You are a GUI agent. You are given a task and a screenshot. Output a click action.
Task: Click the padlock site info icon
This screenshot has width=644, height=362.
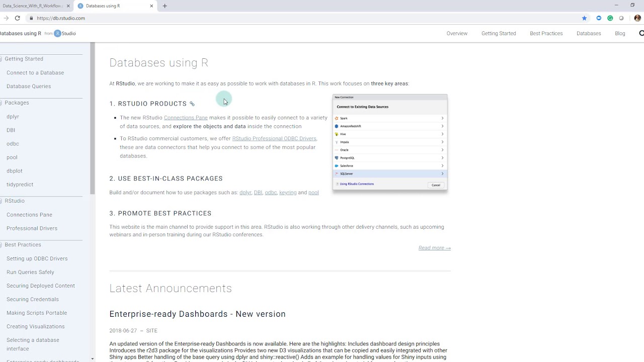click(x=31, y=18)
